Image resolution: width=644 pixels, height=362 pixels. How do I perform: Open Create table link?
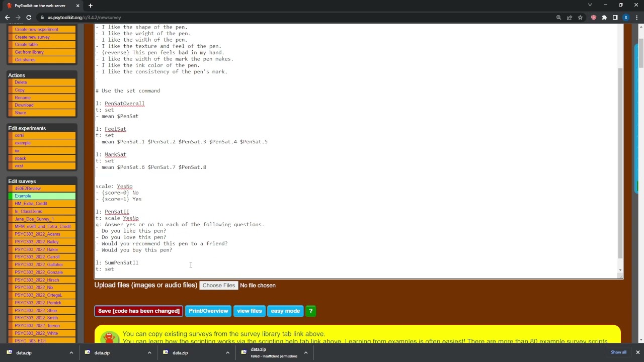tap(26, 44)
